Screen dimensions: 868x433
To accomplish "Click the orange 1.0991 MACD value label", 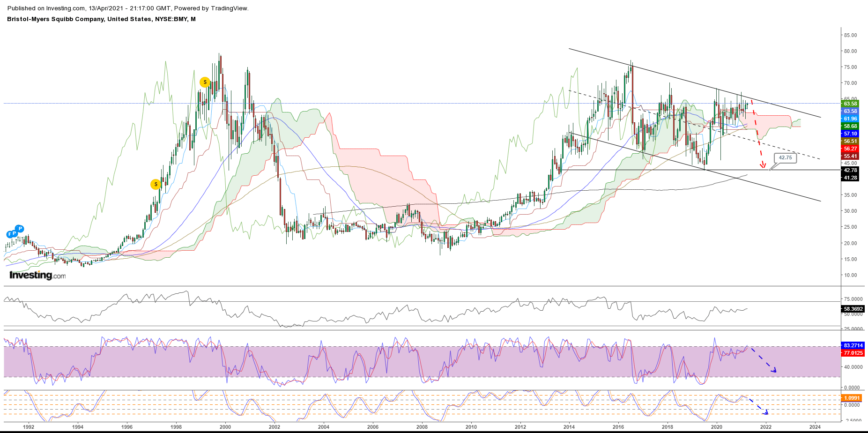I will click(x=852, y=398).
